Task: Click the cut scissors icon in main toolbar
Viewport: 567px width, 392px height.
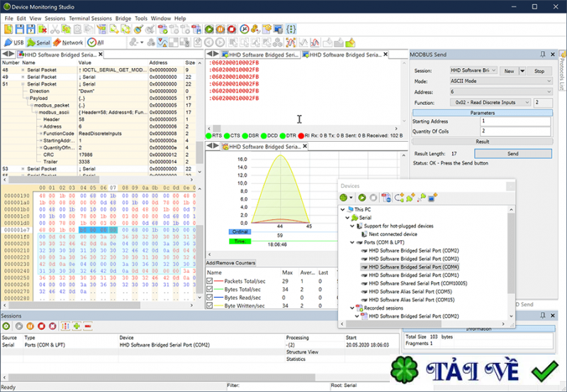Action: point(53,29)
